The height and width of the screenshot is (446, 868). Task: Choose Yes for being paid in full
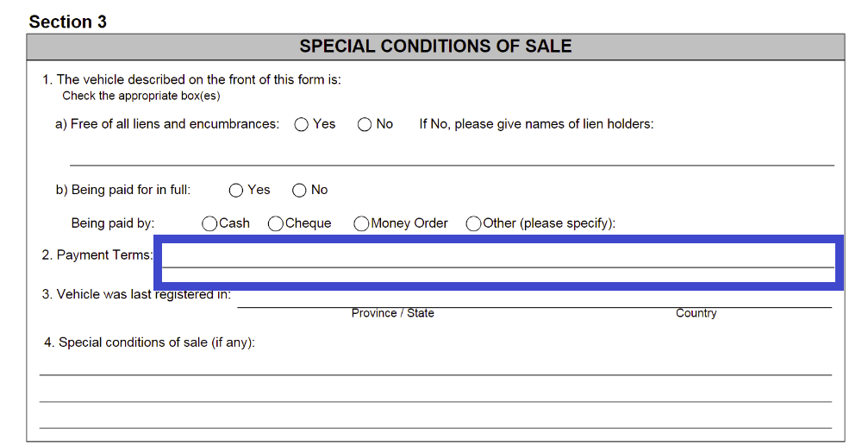236,190
